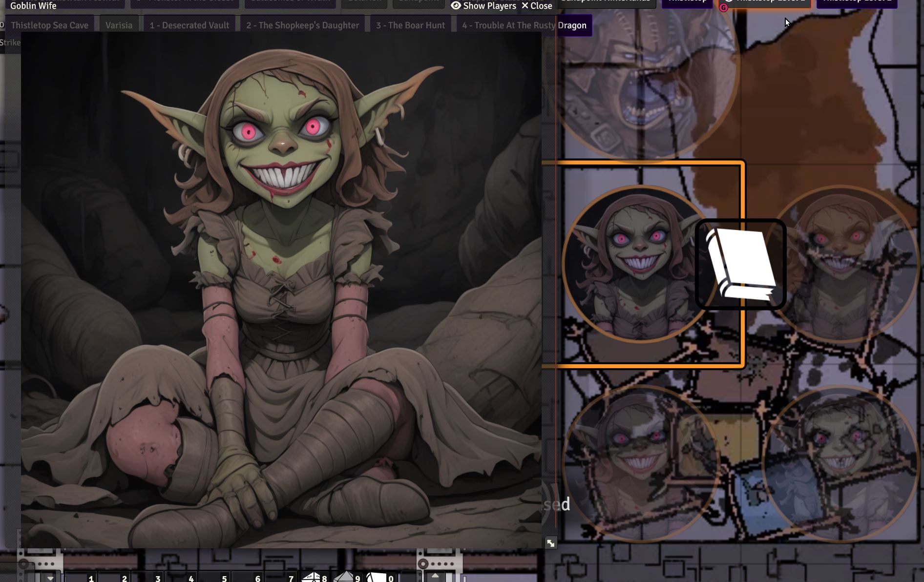The image size is (924, 582).
Task: Select the lower-right faded goblin token
Action: click(841, 463)
